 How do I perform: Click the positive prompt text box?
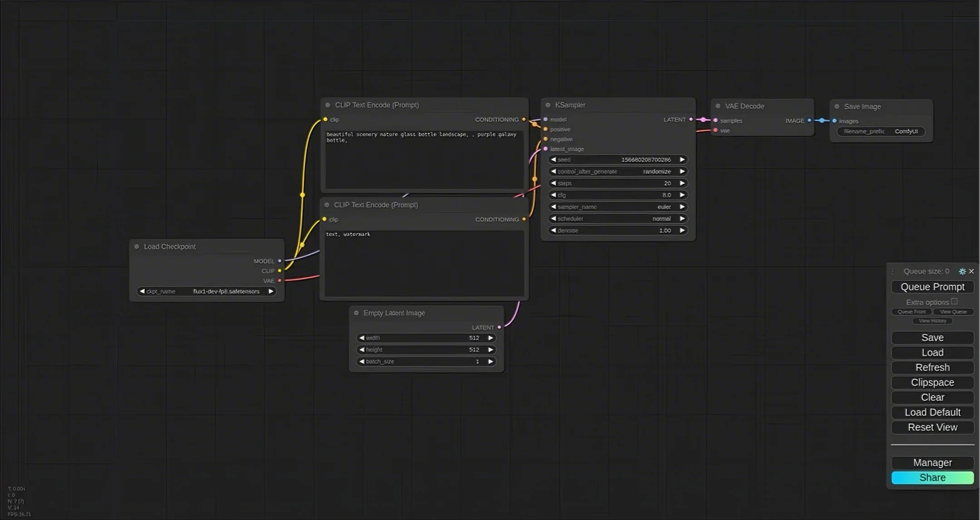424,159
